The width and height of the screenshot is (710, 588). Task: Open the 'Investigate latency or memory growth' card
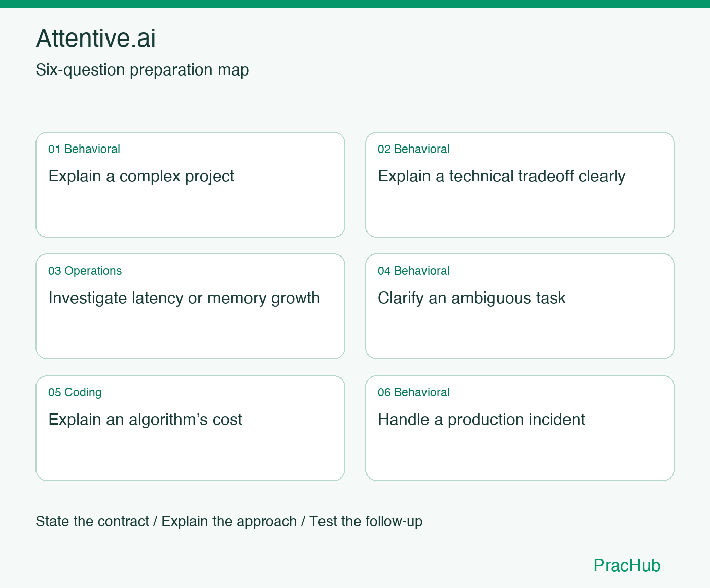(190, 307)
